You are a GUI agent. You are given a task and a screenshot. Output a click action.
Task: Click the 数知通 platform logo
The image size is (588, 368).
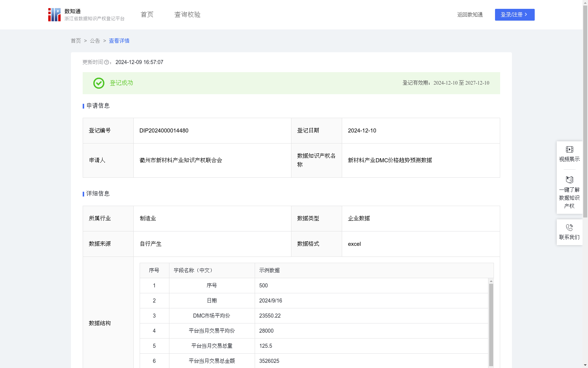86,15
